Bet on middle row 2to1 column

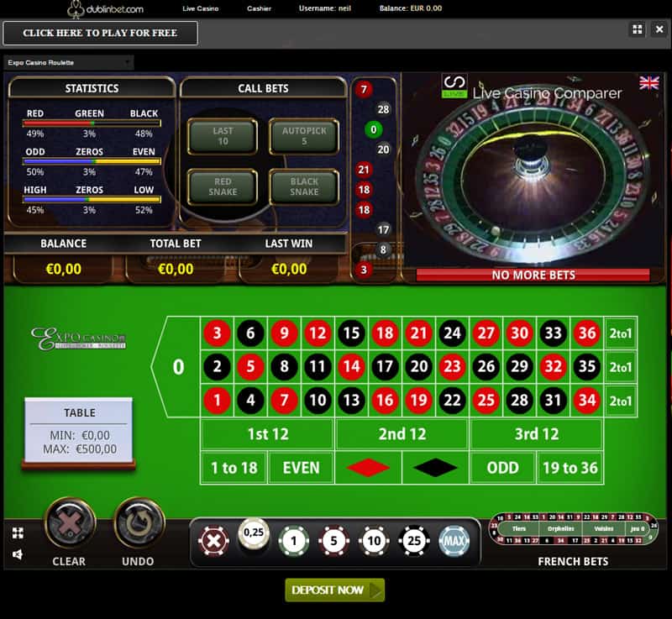pyautogui.click(x=621, y=367)
